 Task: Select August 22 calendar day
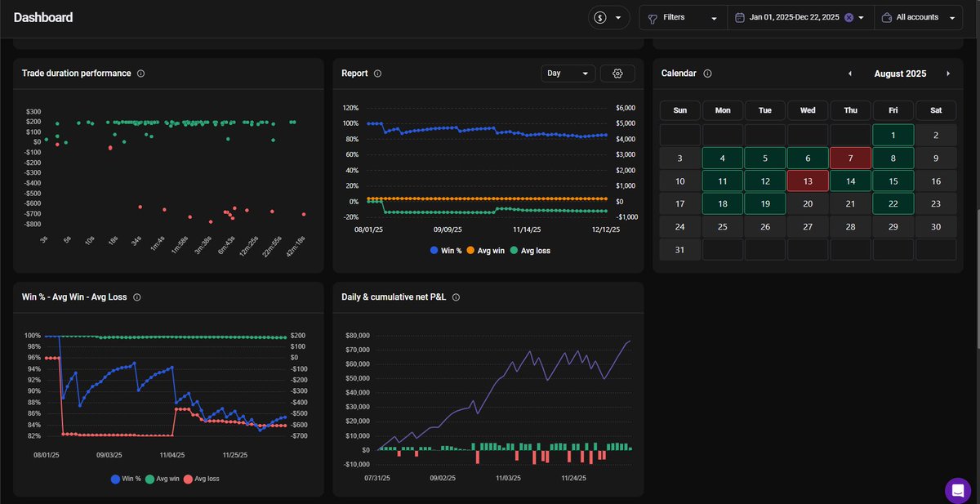(893, 204)
